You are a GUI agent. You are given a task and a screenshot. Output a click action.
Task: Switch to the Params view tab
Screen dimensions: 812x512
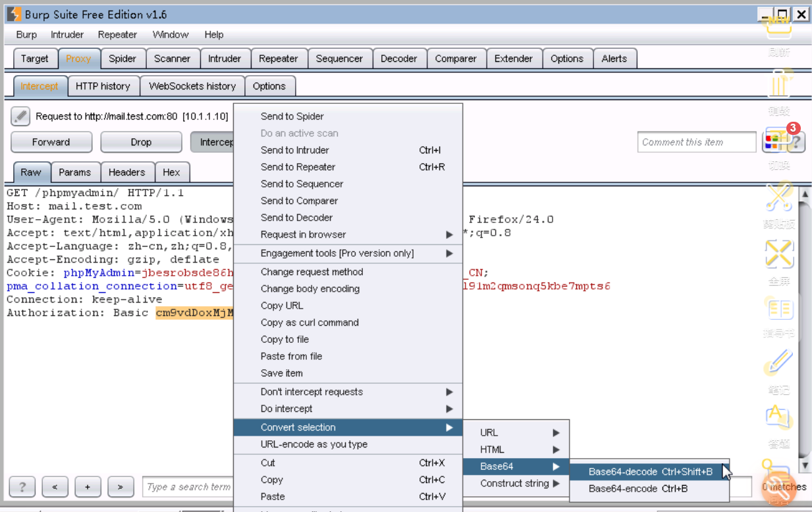tap(75, 172)
